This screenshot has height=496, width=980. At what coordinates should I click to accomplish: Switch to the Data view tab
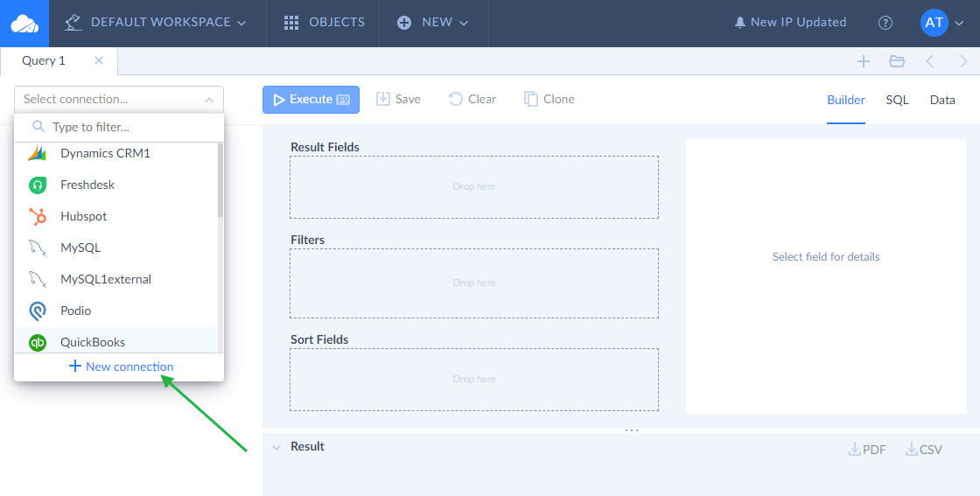(941, 100)
